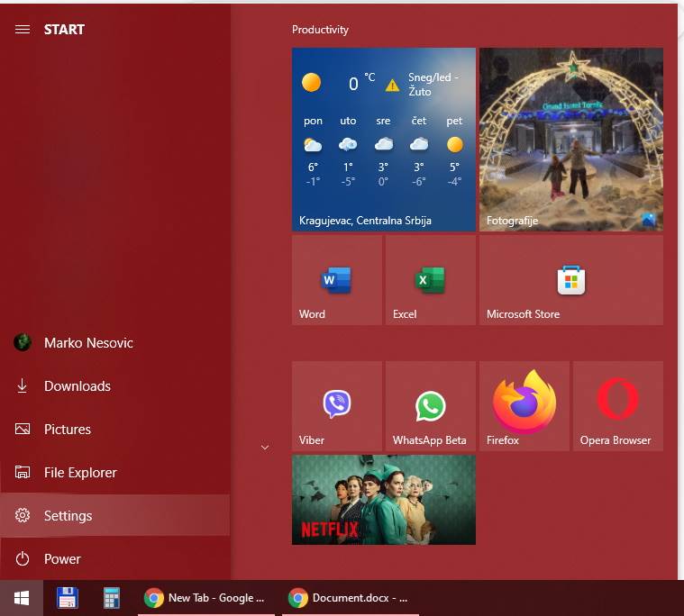Open File Explorer from the Start list
The height and width of the screenshot is (616, 684).
pos(115,472)
